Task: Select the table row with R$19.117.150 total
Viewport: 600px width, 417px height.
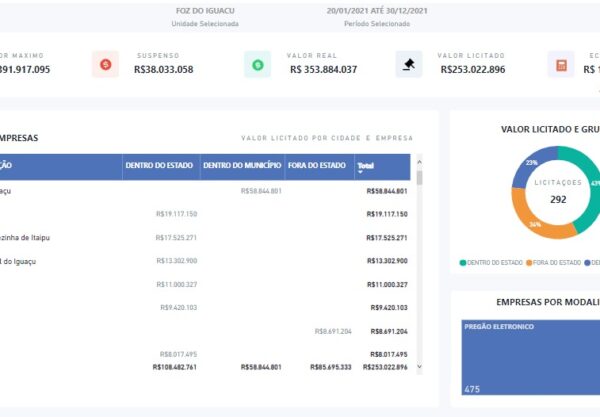Action: 210,214
